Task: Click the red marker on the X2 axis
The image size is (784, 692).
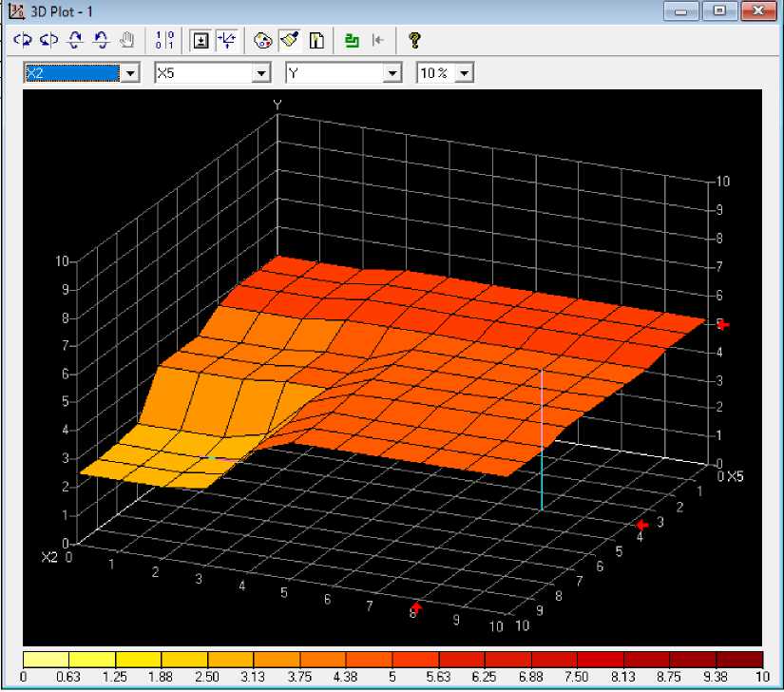Action: tap(415, 607)
